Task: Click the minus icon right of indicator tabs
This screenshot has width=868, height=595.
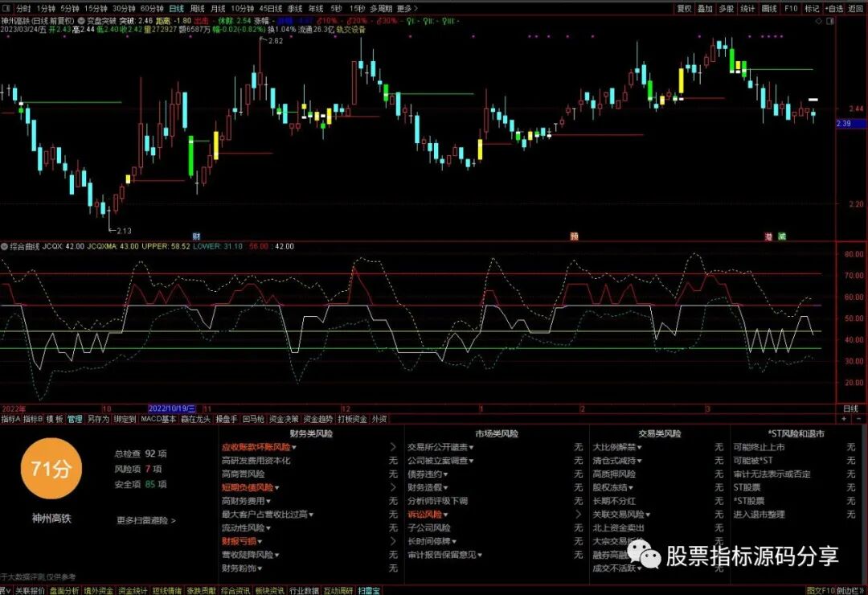Action: tap(858, 420)
